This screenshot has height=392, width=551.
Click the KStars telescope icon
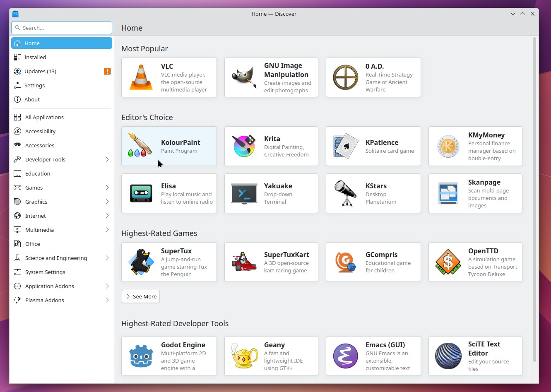point(346,193)
